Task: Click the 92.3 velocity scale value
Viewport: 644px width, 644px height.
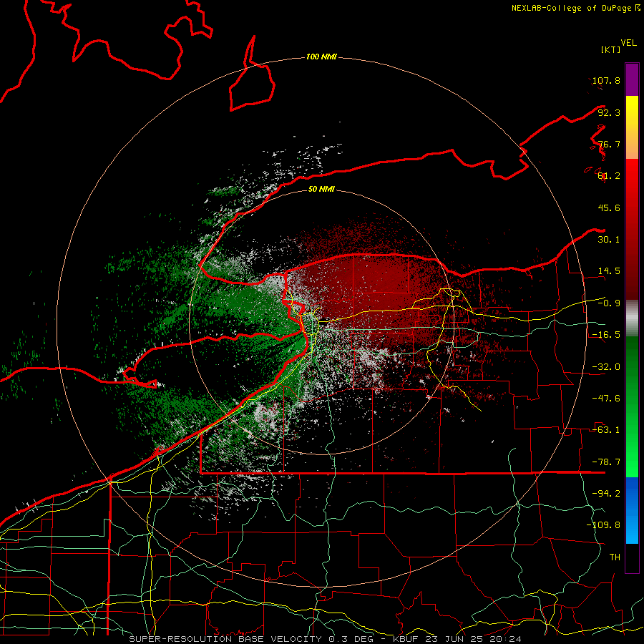Action: click(x=609, y=112)
